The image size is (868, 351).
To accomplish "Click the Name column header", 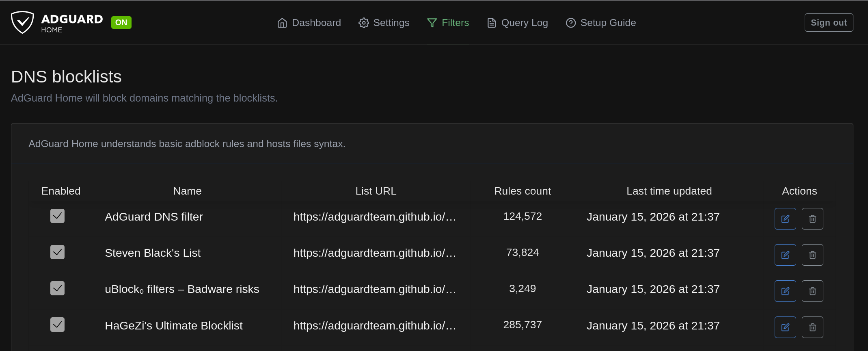I will pyautogui.click(x=187, y=191).
